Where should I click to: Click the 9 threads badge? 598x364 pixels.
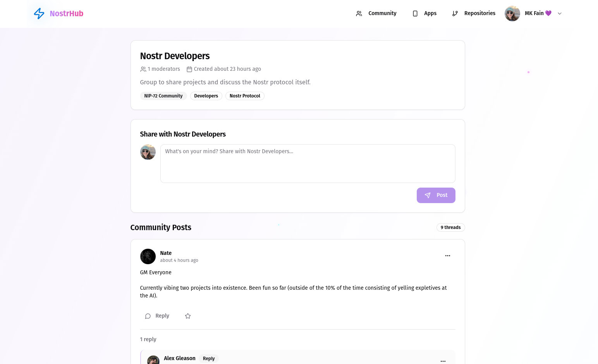pyautogui.click(x=450, y=227)
